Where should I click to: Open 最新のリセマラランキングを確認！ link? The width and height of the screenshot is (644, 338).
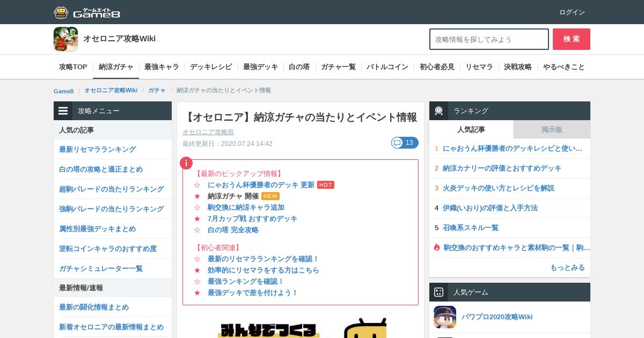tap(263, 259)
